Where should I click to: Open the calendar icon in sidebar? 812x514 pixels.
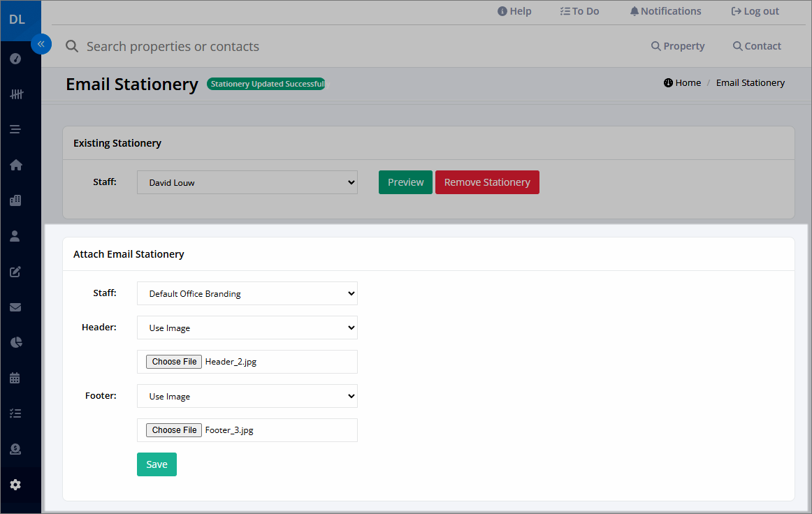click(15, 378)
